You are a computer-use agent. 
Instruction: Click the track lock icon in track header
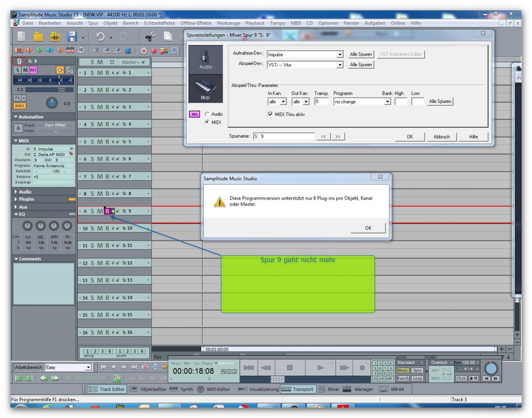point(70,70)
